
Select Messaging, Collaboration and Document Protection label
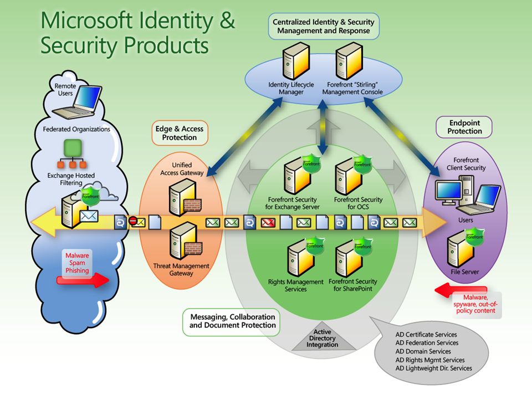point(232,321)
